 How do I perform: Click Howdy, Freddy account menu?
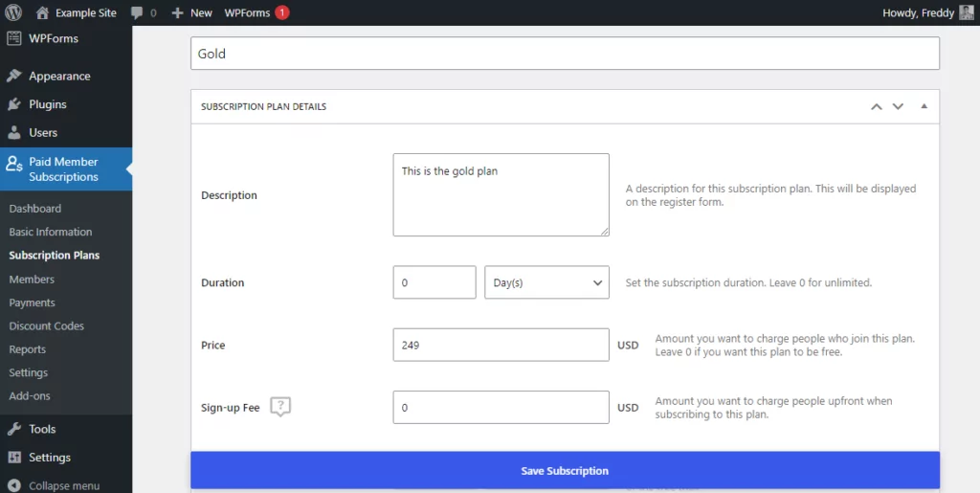coord(918,12)
